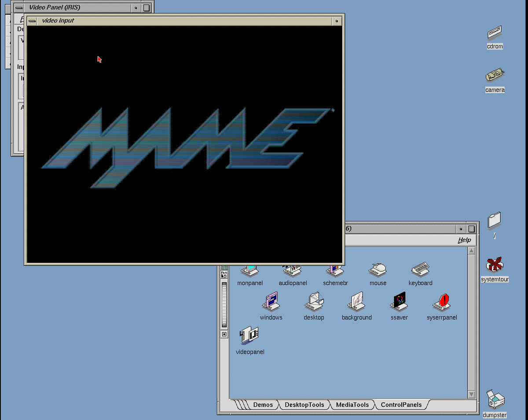Open the Help menu in icon catalog

click(x=464, y=240)
